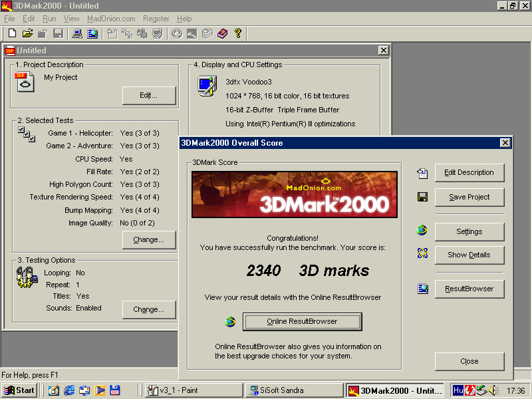Click the floppy icon beside Save Project
This screenshot has height=399, width=532.
click(x=422, y=197)
